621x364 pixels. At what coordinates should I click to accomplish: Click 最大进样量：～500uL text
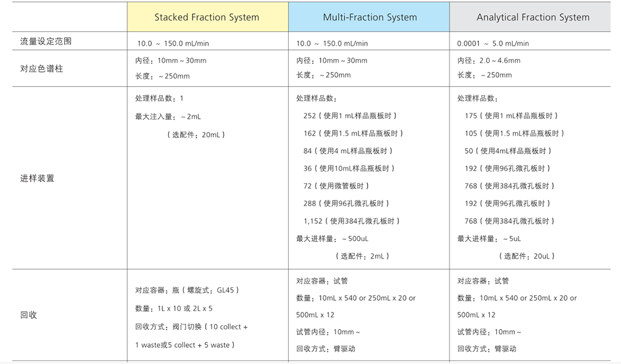click(332, 238)
